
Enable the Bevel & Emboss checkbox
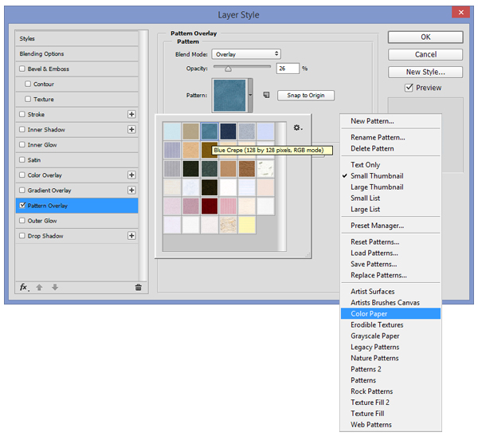point(22,69)
